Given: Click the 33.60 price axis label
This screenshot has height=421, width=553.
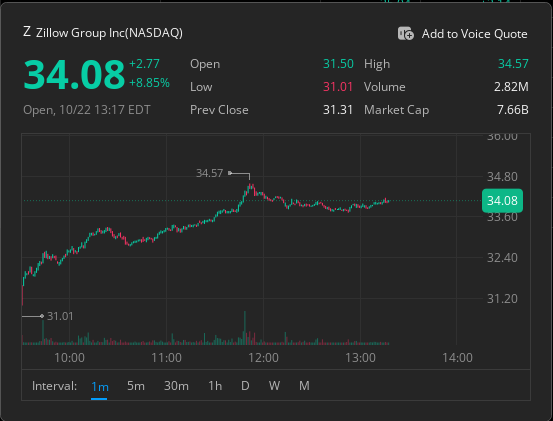Looking at the screenshot, I should pos(502,217).
